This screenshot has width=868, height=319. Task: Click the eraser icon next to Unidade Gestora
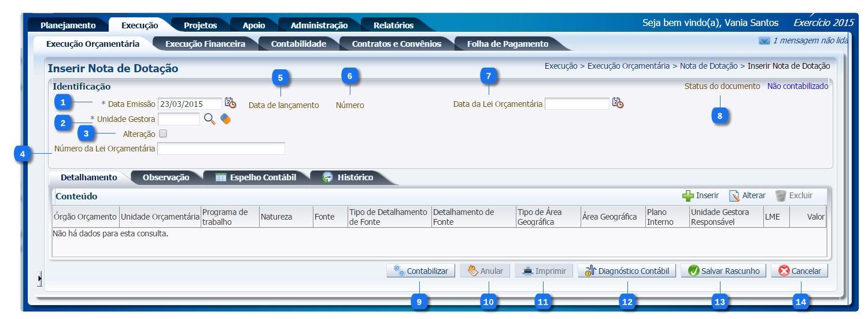point(225,119)
